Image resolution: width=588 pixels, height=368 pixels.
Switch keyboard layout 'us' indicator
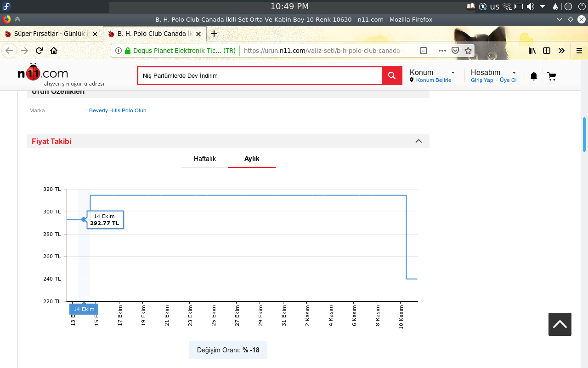click(495, 6)
